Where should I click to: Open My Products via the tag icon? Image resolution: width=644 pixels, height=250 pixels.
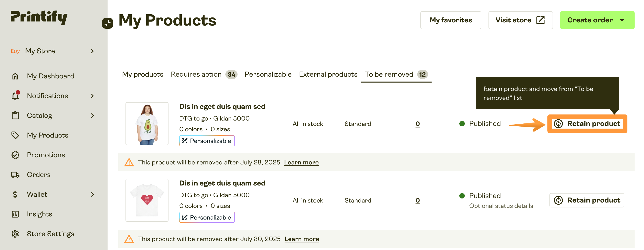coord(15,135)
